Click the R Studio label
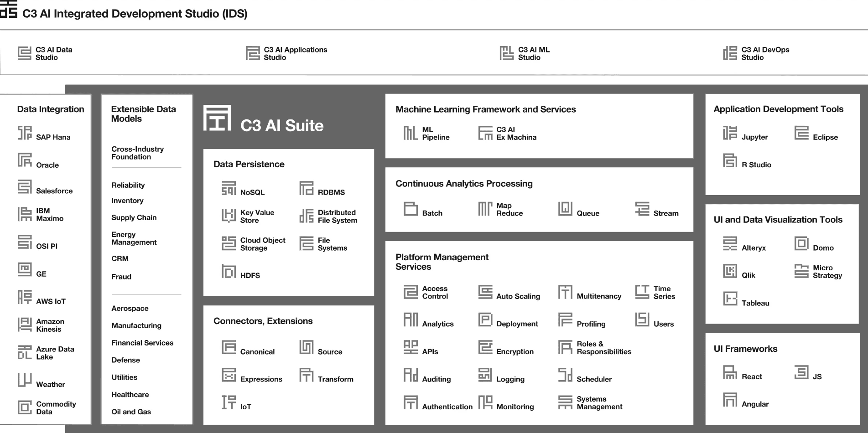 point(756,165)
